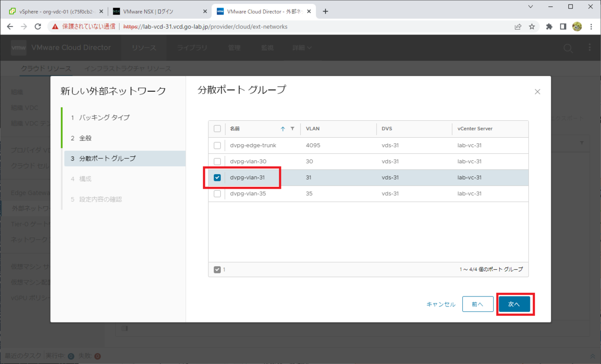Click the address bar URL
The width and height of the screenshot is (601, 364).
(x=205, y=27)
